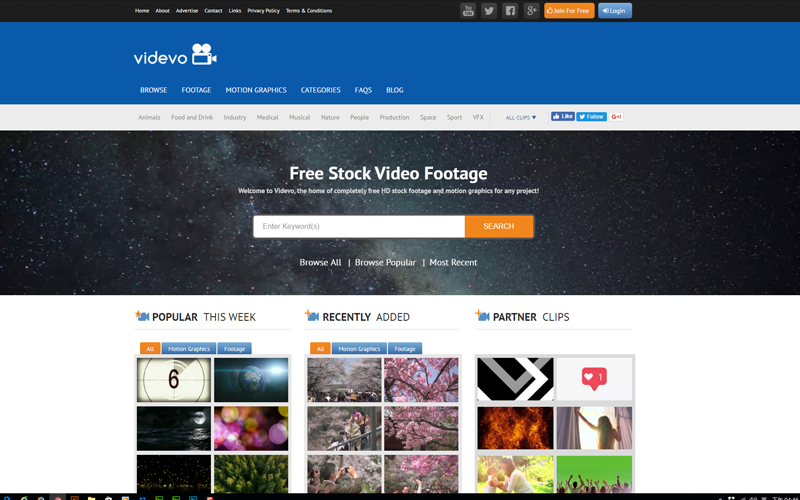Click the Join For Free button

[569, 11]
